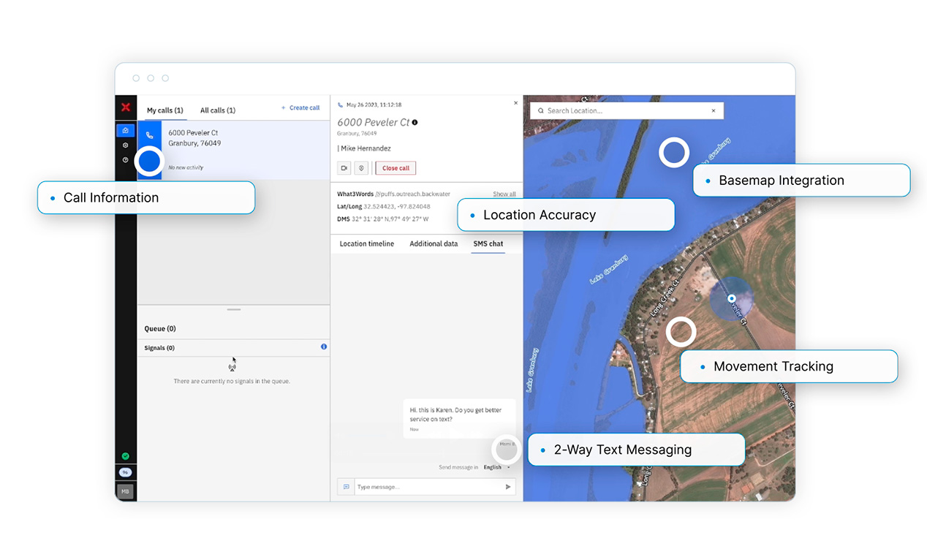The height and width of the screenshot is (560, 927).
Task: Click the Signals info icon
Action: pyautogui.click(x=324, y=347)
